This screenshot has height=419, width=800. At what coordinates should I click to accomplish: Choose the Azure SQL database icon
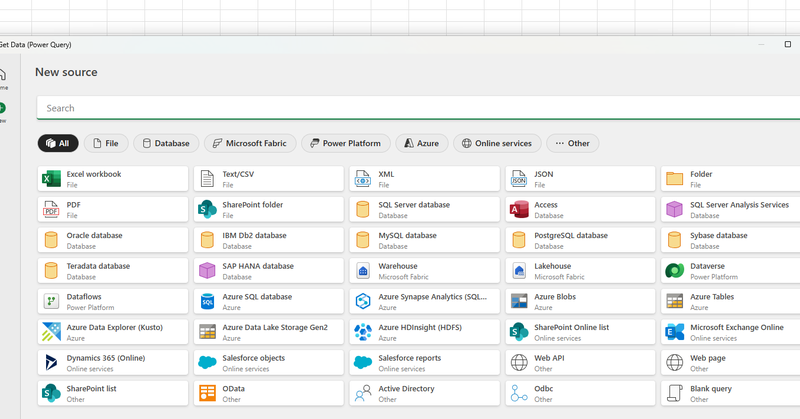click(207, 302)
